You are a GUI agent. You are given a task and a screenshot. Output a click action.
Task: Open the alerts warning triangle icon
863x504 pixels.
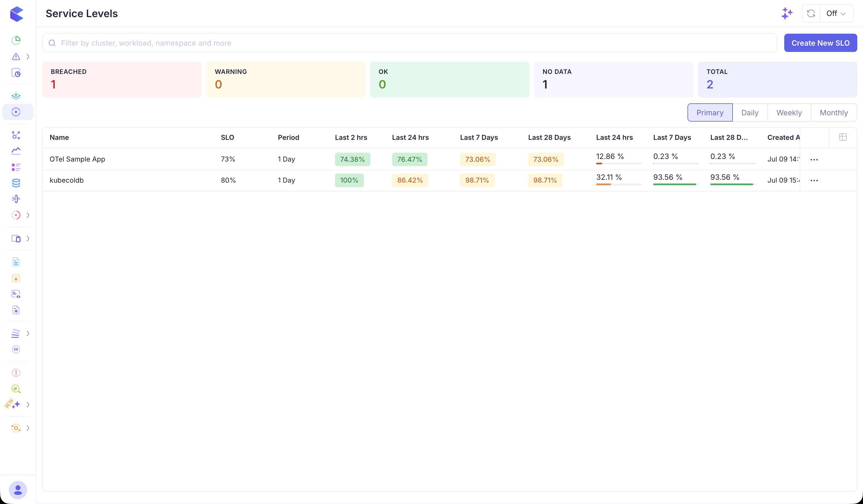click(16, 57)
